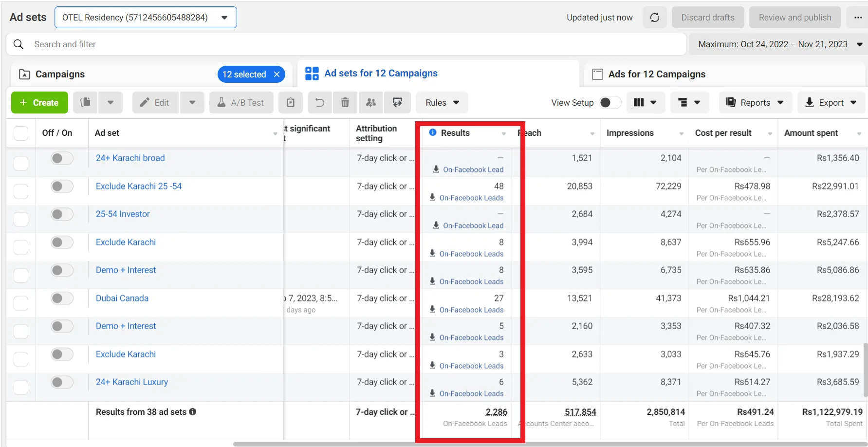Click the audience people icon in toolbar
The height and width of the screenshot is (447, 868).
point(371,102)
